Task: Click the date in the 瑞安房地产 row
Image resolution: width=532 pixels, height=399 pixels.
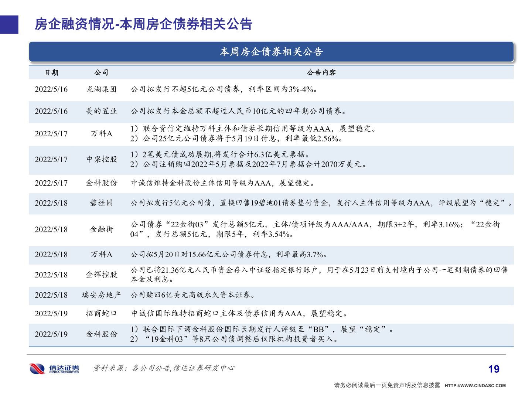Action: pyautogui.click(x=51, y=296)
